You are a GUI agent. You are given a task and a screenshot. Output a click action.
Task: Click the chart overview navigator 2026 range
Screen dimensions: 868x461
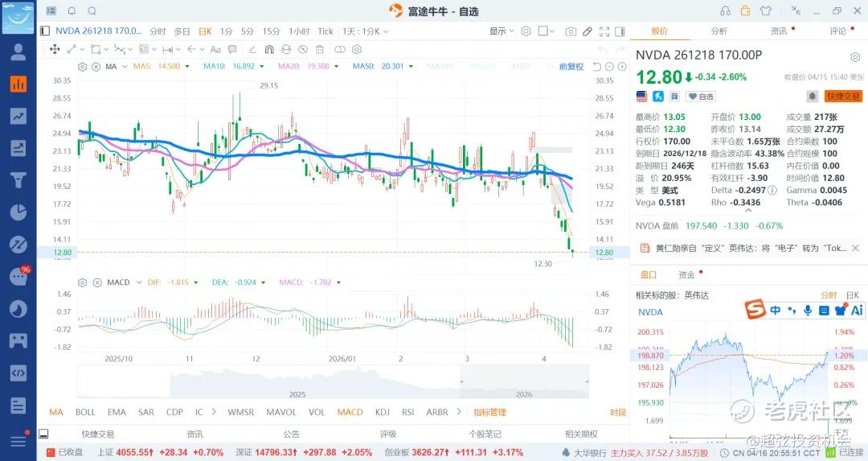524,382
